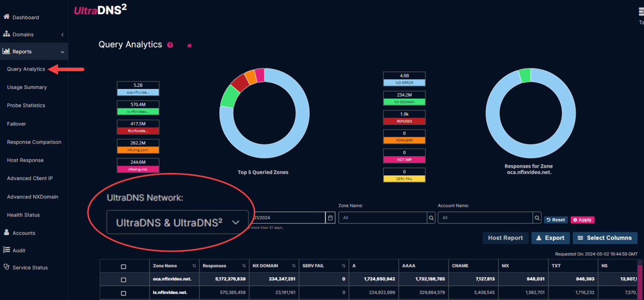Collapse the Reports section chevron
Viewport: 644px width, 300px height.
(62, 51)
